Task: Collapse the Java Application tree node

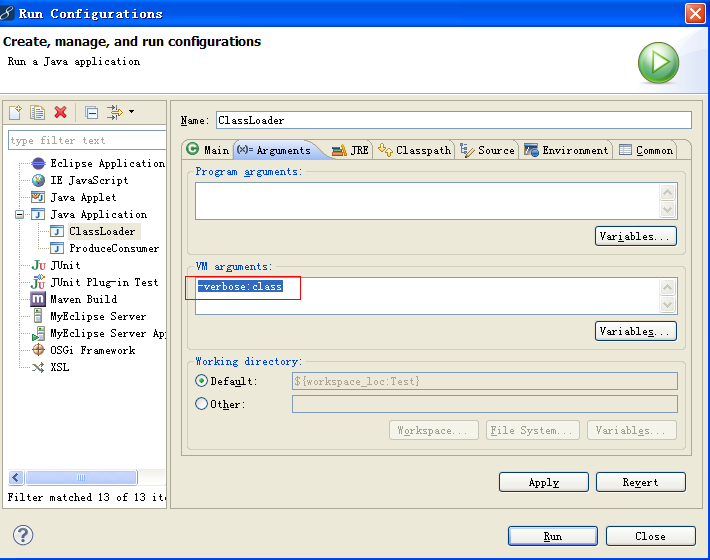Action: 19,215
